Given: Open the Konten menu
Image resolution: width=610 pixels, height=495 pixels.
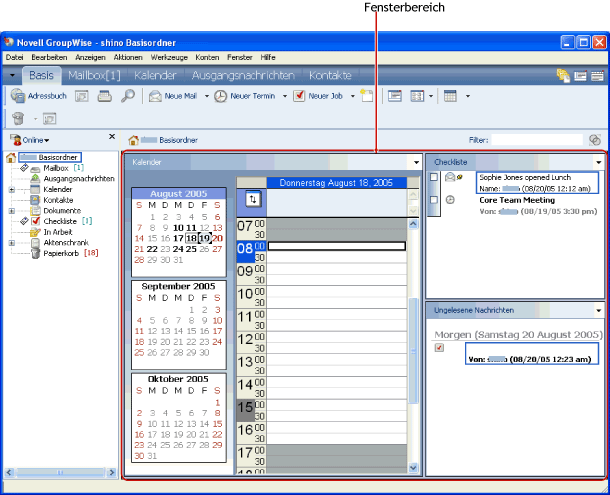Looking at the screenshot, I should coord(207,58).
